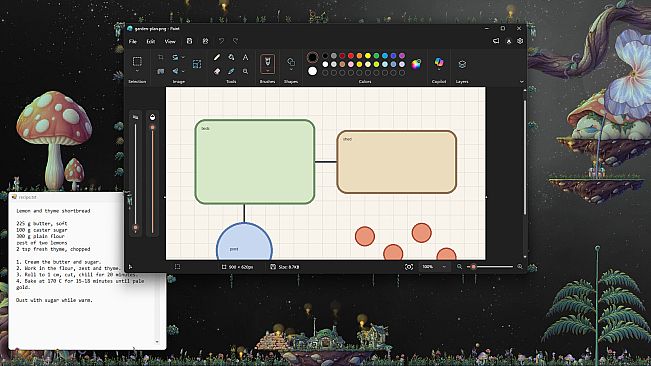Pick the pink palette swatch
The height and width of the screenshot is (366, 651).
[351, 64]
